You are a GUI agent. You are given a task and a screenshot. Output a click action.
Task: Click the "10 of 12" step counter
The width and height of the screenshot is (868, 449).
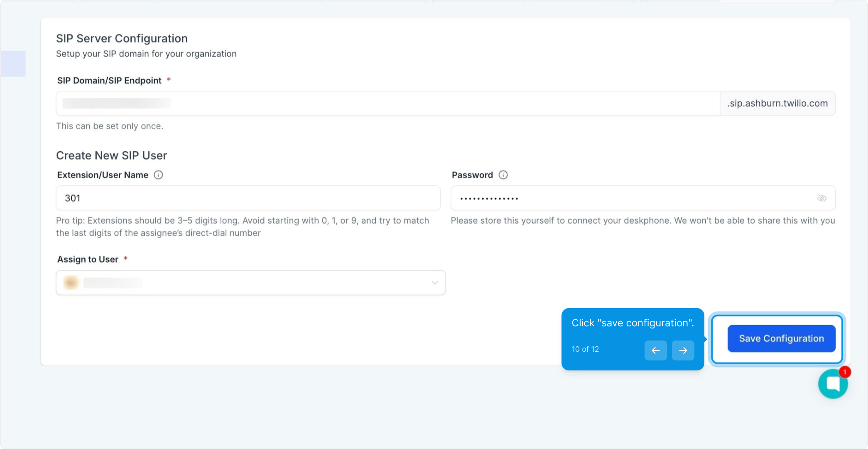pyautogui.click(x=585, y=349)
